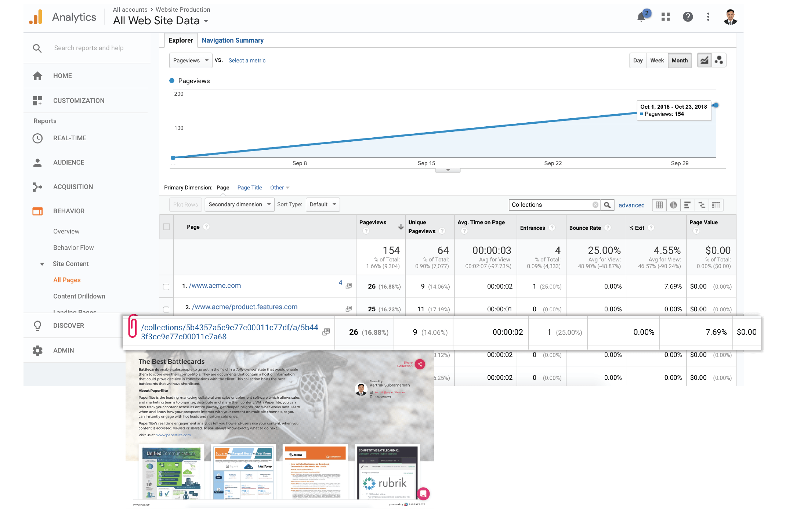The image size is (793, 532).
Task: Open the Content Drilldown report
Action: pos(79,296)
